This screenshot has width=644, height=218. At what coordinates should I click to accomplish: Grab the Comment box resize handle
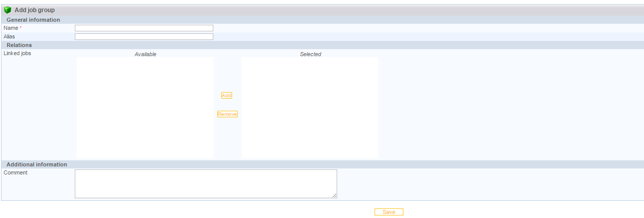click(x=334, y=195)
